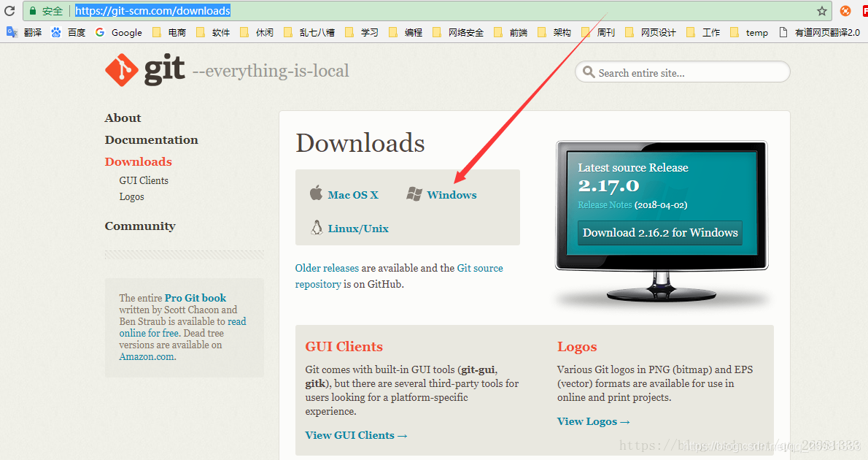Open the 前端 bookmarks folder

pos(511,32)
